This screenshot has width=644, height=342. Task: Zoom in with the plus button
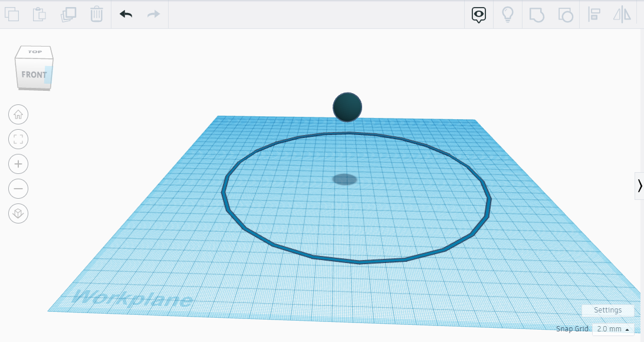[18, 165]
